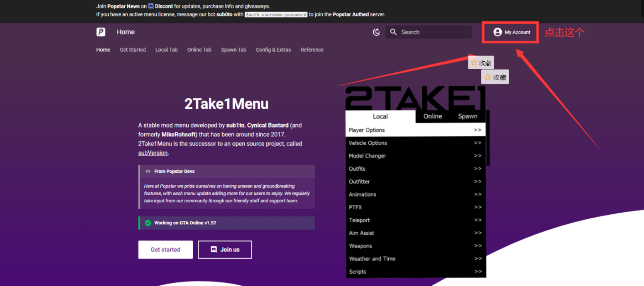Open PTFX menu row
This screenshot has height=286, width=644.
pos(416,207)
